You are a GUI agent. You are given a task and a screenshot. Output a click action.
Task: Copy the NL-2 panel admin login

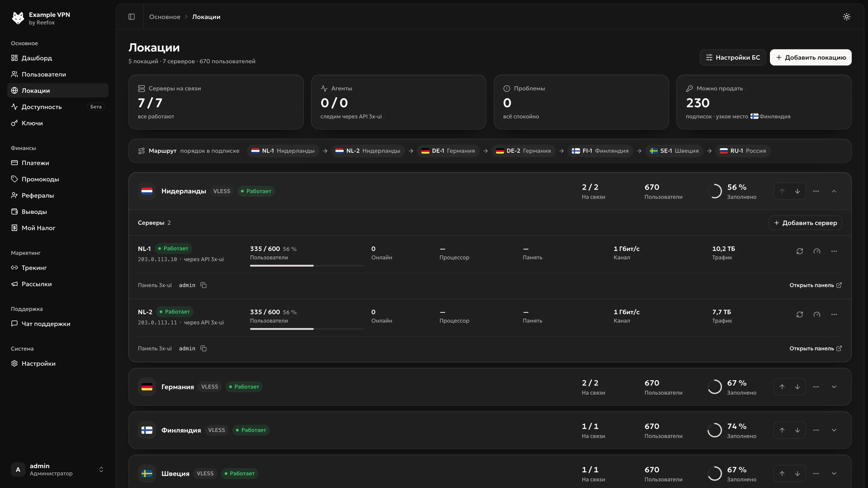coord(203,349)
